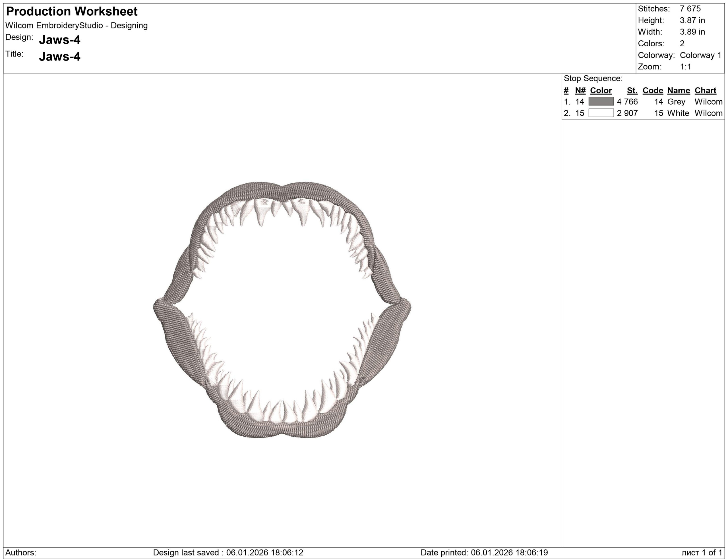Click the Jaws-4 title value
Image resolution: width=728 pixels, height=560 pixels.
coord(60,57)
